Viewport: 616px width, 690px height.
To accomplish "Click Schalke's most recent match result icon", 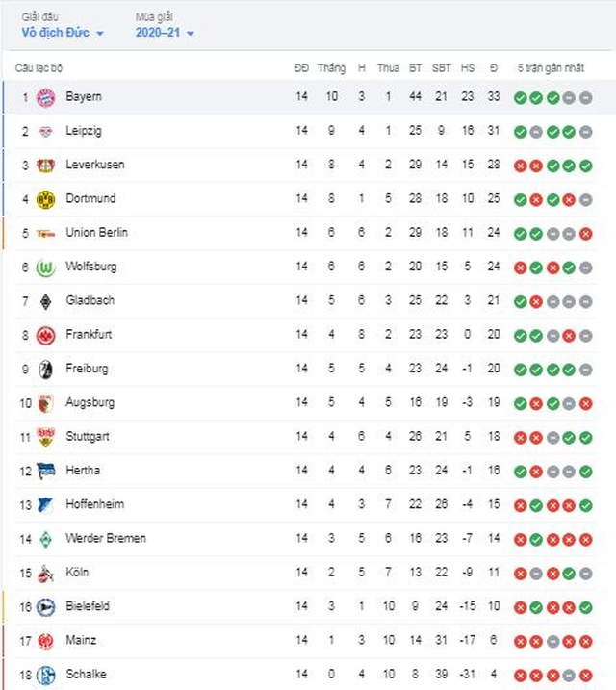I will (x=585, y=675).
